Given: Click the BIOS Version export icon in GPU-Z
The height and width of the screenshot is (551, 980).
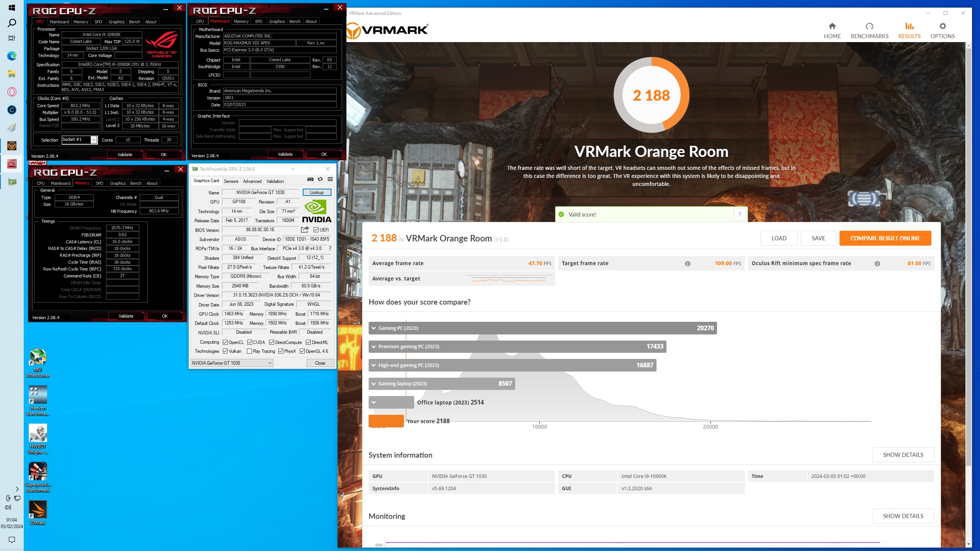Looking at the screenshot, I should pyautogui.click(x=305, y=230).
